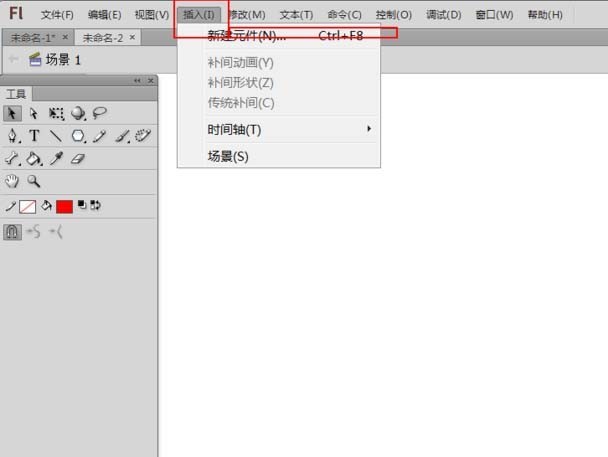608x457 pixels.
Task: Swap stroke and fill colors
Action: [95, 205]
